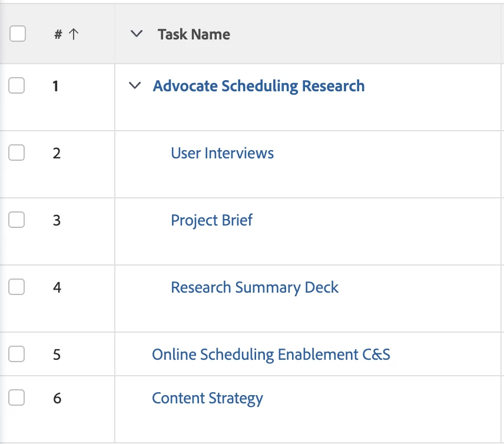Open the User Interviews subtask
This screenshot has height=444, width=504.
pyautogui.click(x=222, y=153)
